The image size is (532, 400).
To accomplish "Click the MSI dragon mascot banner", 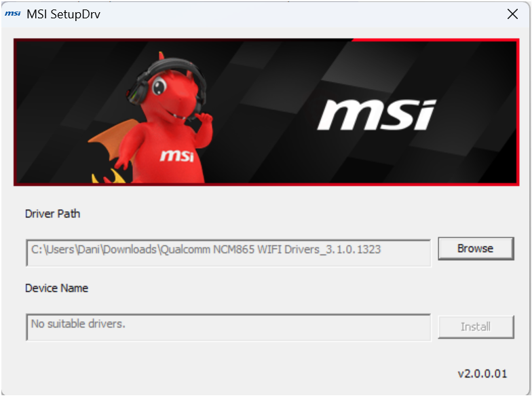I will coord(266,112).
